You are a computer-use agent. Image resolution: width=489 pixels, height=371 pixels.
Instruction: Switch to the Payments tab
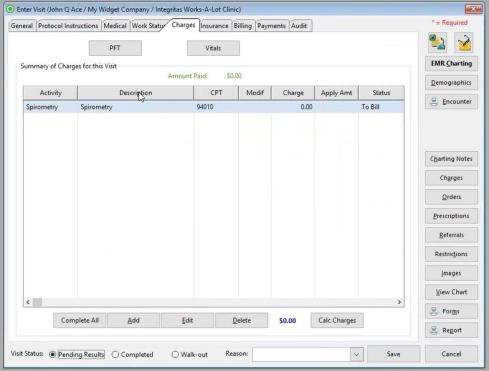pyautogui.click(x=271, y=26)
